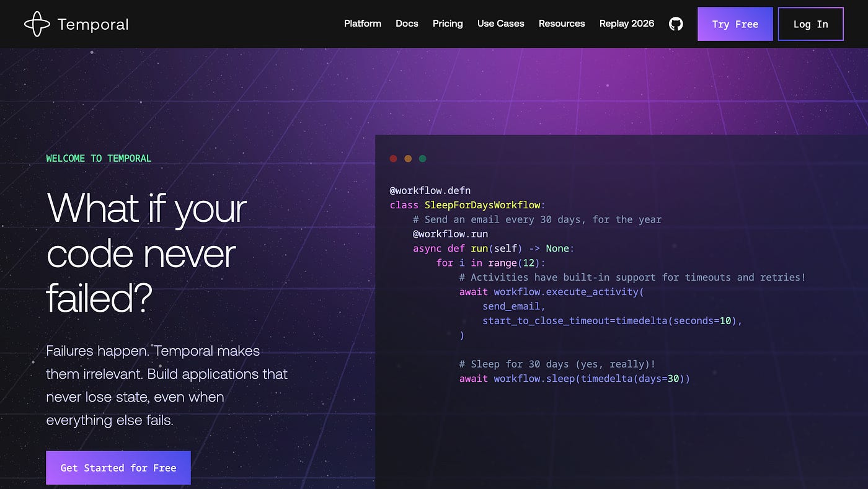Visit the Replay 2026 page
Image resolution: width=868 pixels, height=489 pixels.
627,24
